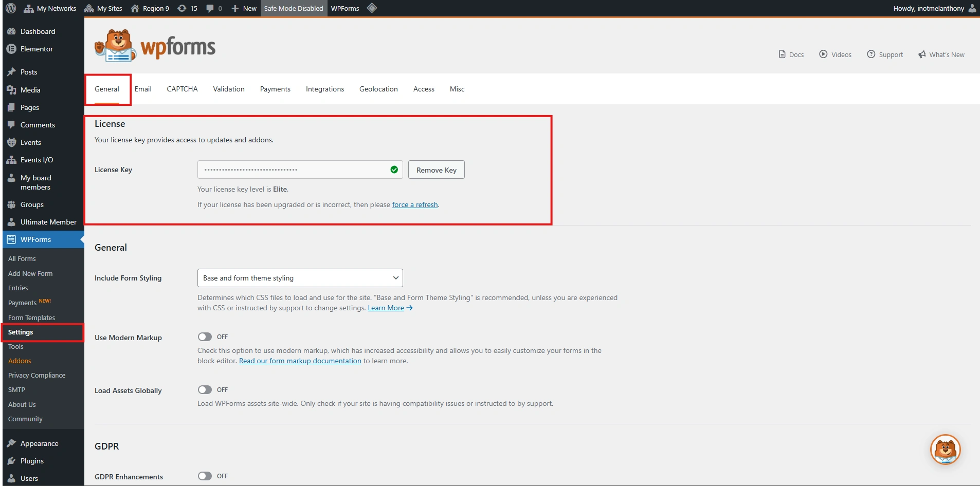Click the force a refresh link
The image size is (980, 486).
click(x=415, y=204)
